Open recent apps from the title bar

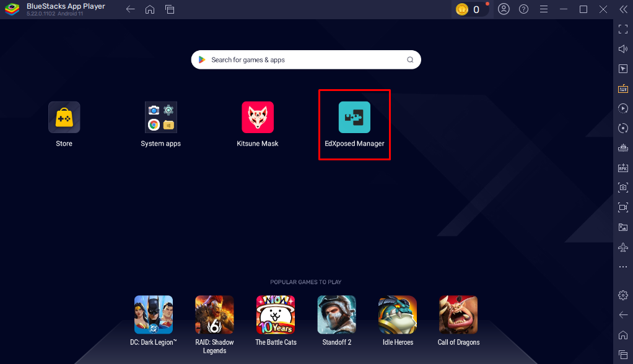pos(170,9)
